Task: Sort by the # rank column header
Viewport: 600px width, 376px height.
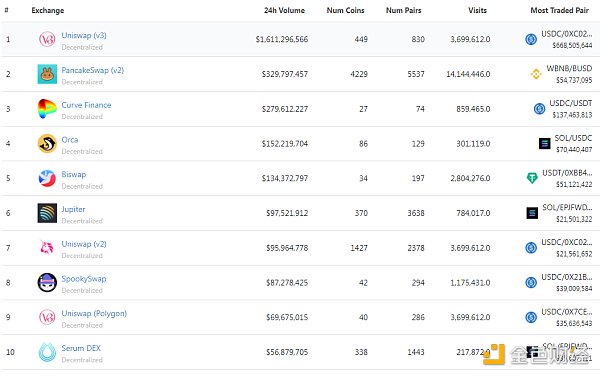Action: 7,10
